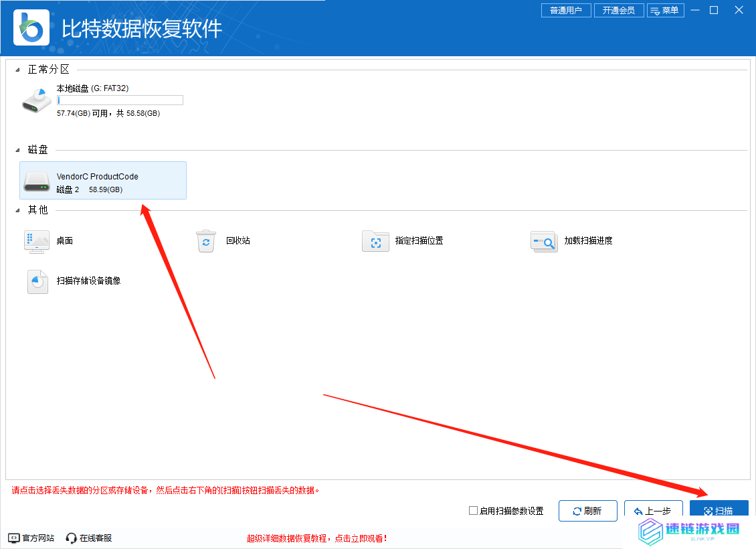Screen dimensions: 756x549
Task: Click the refresh arrows icon
Action: point(577,512)
